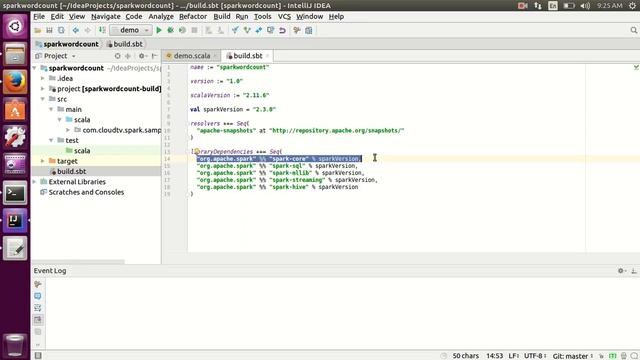Toggle read-only lock icon in status bar
The image size is (640, 360).
(601, 356)
